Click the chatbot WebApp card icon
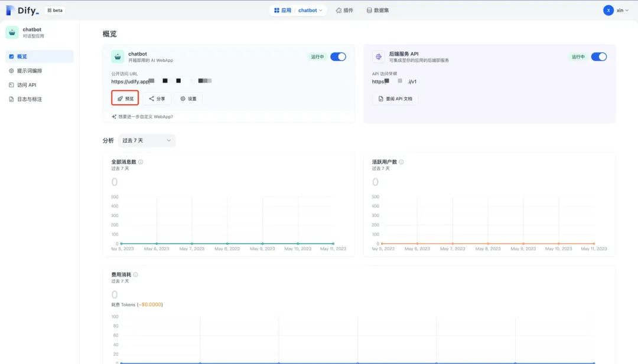The width and height of the screenshot is (638, 364). [118, 57]
